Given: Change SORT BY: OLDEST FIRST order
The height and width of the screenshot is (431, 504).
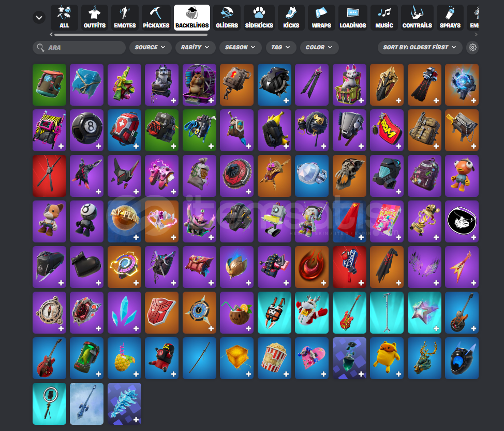Looking at the screenshot, I should (420, 47).
